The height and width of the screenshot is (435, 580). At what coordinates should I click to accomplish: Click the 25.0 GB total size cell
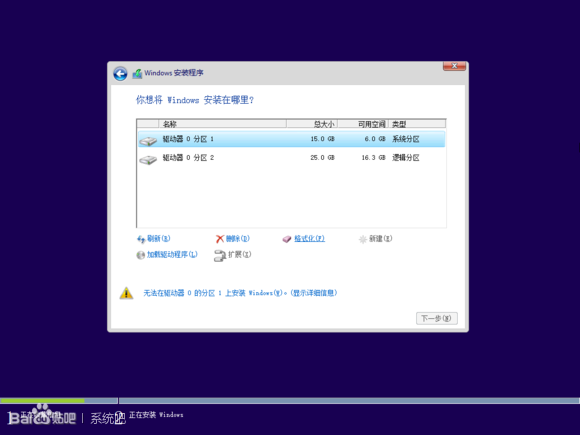[322, 158]
